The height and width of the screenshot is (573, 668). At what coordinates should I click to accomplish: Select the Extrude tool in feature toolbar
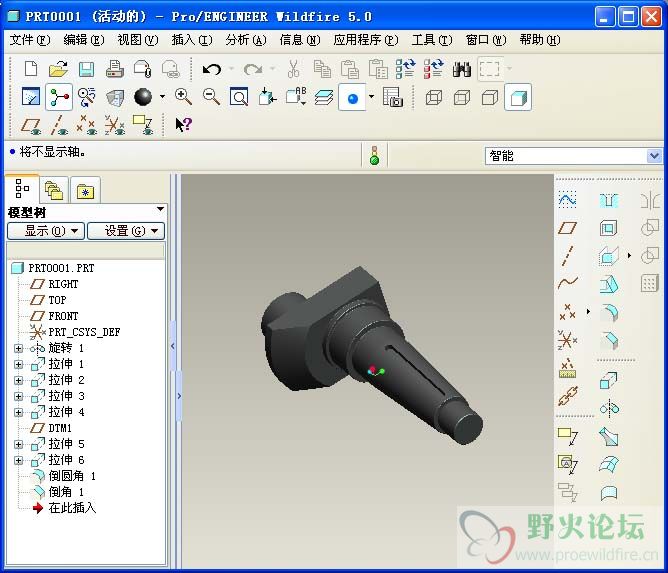pyautogui.click(x=608, y=380)
